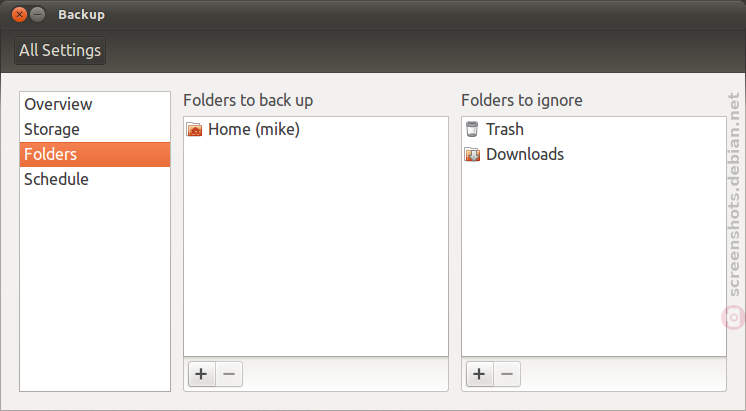Select the Trash entry in ignore list
Image resolution: width=746 pixels, height=411 pixels.
click(593, 129)
